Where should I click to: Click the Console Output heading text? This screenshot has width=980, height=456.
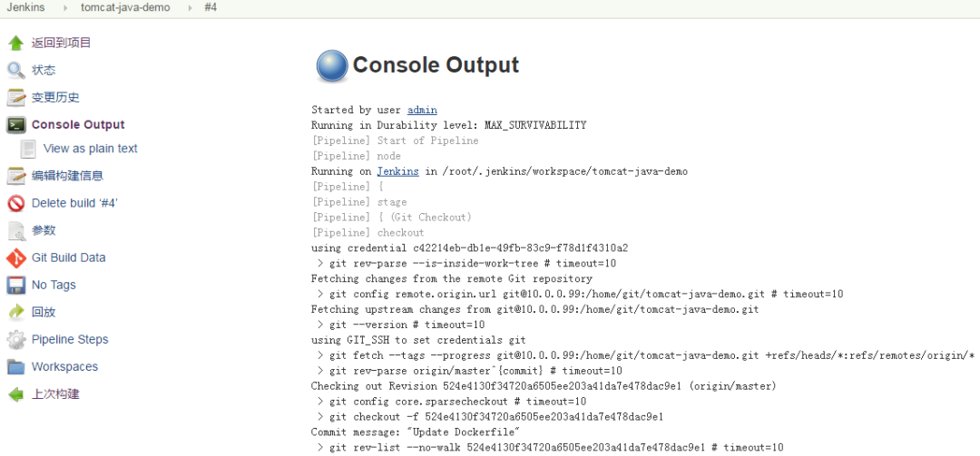436,65
